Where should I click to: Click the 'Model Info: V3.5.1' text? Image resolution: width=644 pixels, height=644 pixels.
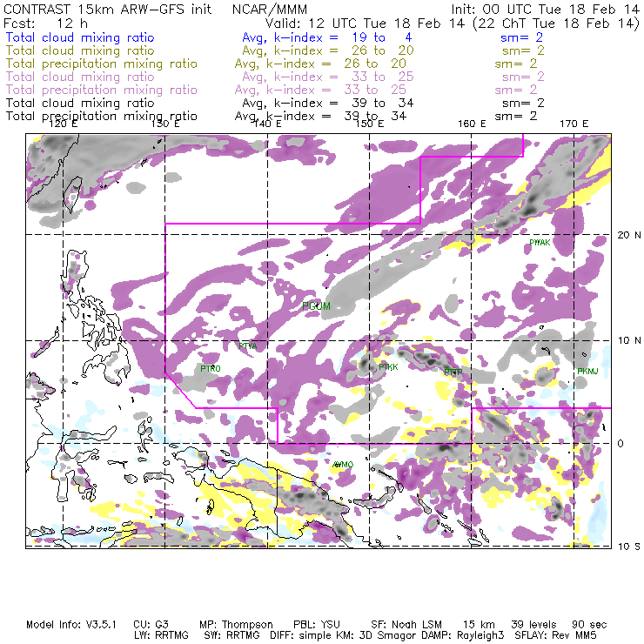click(x=71, y=625)
